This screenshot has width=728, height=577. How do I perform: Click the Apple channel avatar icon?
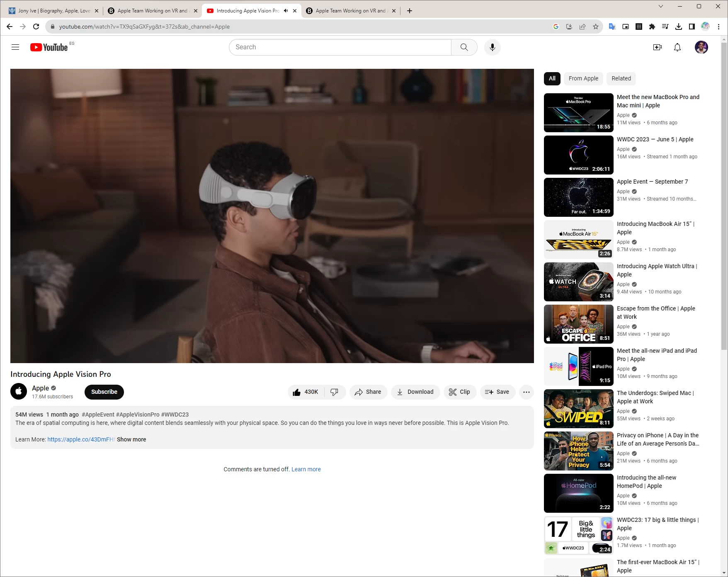click(x=19, y=391)
